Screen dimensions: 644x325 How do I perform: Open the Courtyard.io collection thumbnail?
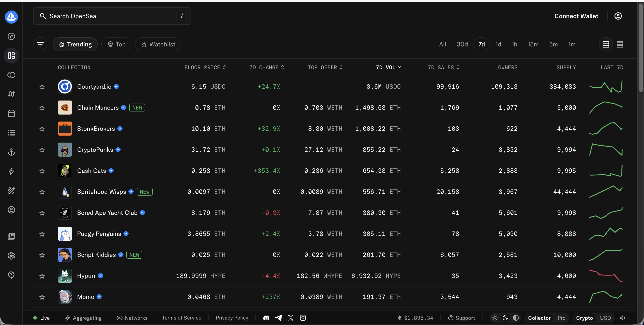click(65, 87)
